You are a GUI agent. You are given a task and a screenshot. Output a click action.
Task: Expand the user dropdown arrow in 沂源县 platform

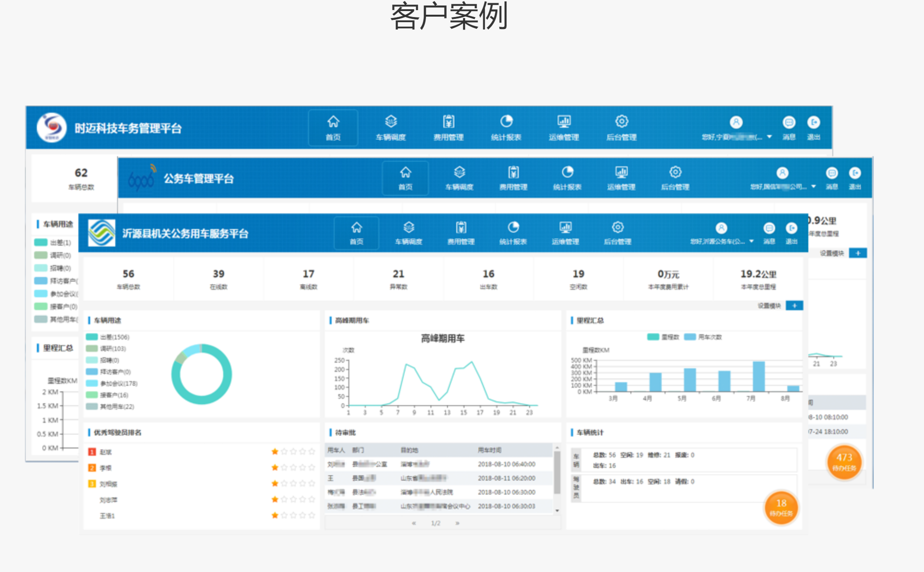point(752,241)
